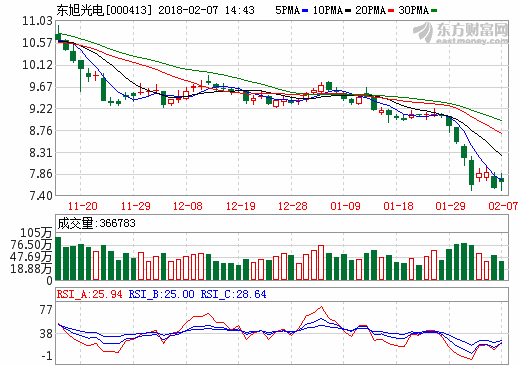Click the 7.86 price axis label

pyautogui.click(x=41, y=174)
